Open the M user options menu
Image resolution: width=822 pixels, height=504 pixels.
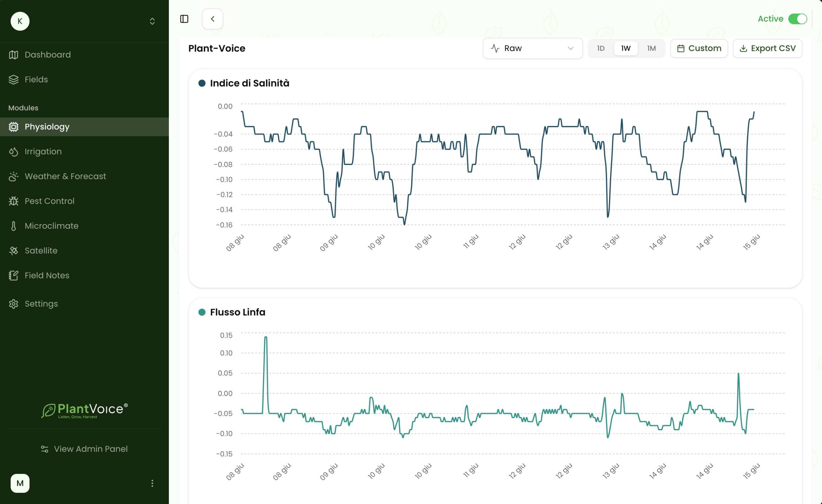coord(152,483)
